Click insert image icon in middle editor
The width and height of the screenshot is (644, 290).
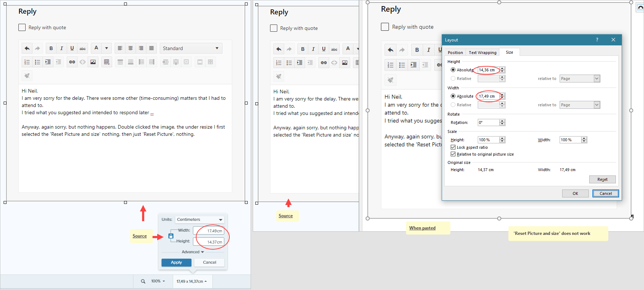(x=345, y=63)
